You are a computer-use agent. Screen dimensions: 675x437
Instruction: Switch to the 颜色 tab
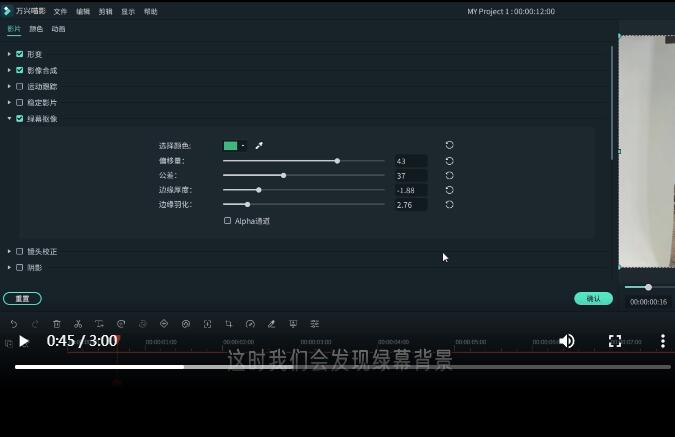36,29
